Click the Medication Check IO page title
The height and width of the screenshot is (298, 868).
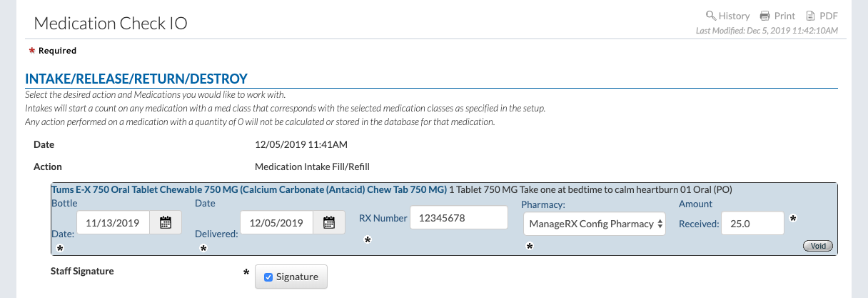(x=111, y=24)
